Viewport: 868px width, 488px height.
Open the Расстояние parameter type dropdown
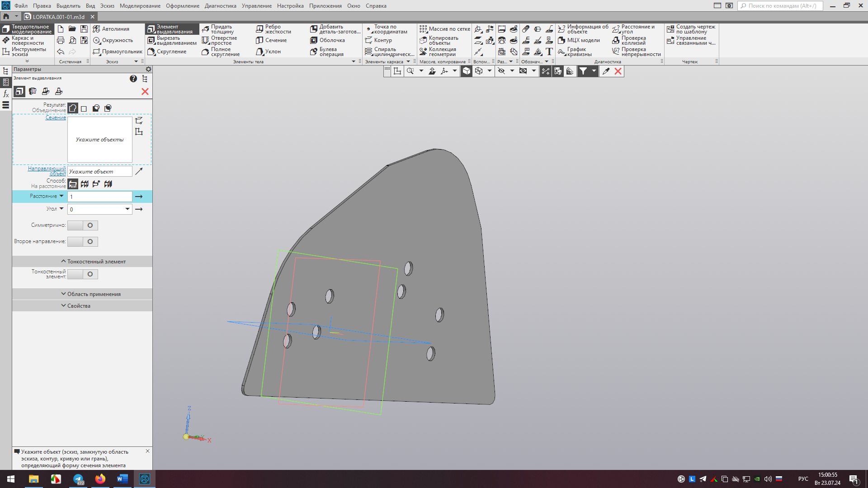[61, 196]
